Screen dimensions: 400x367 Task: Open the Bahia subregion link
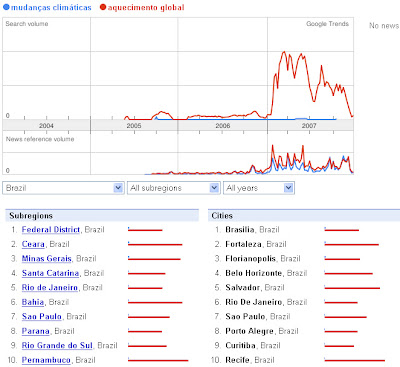[x=33, y=302]
